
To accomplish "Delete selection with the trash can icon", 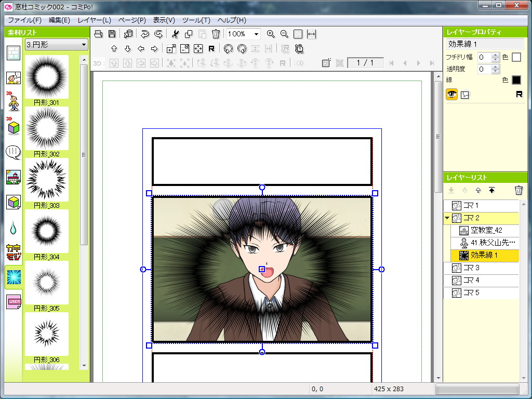I will point(216,34).
